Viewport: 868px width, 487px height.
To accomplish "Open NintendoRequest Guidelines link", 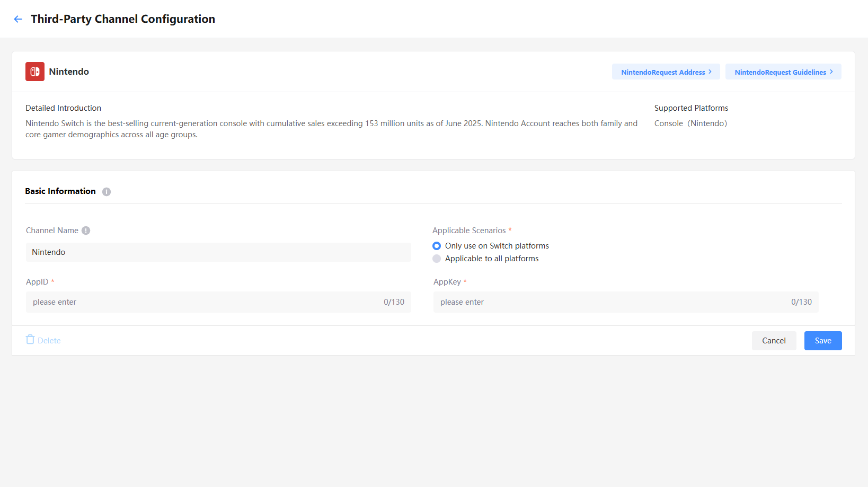I will point(783,72).
